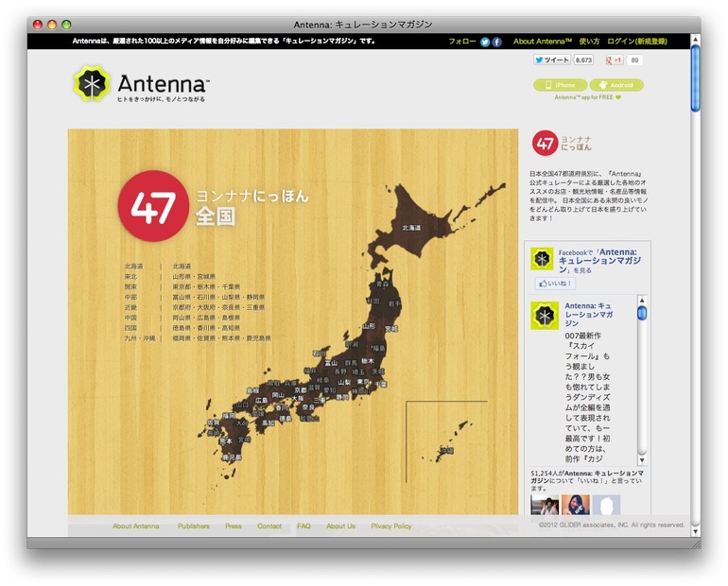Open the iPhone app download button
Screen dimensions: 728x586
coord(561,85)
